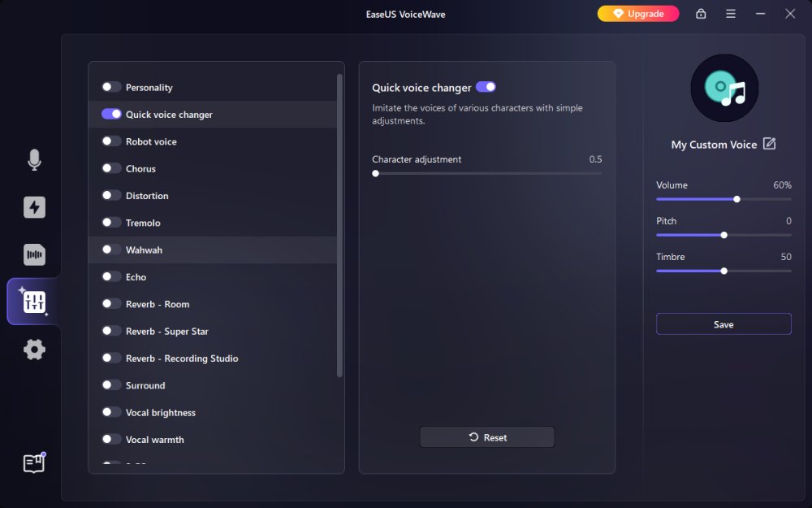The image size is (812, 508).
Task: Click the custom voice disc avatar
Action: (724, 88)
